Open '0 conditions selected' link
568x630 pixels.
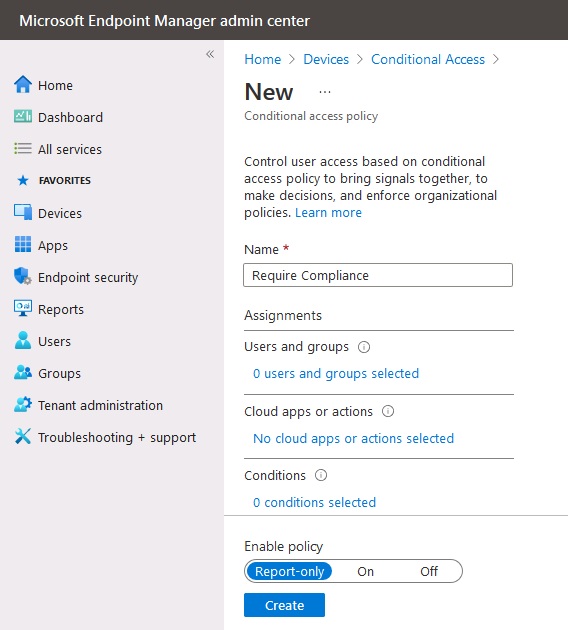tap(315, 502)
